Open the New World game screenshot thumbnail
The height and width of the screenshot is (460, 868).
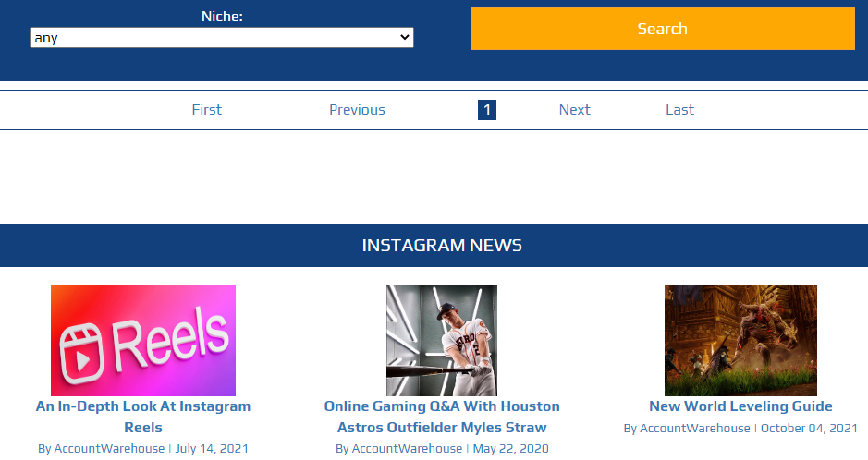tap(740, 341)
